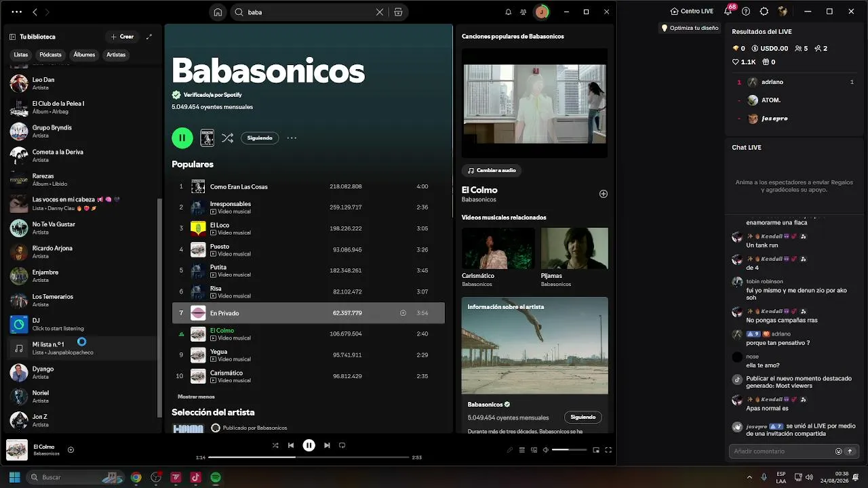
Task: Open Browse icon next to search bar
Action: coord(398,12)
